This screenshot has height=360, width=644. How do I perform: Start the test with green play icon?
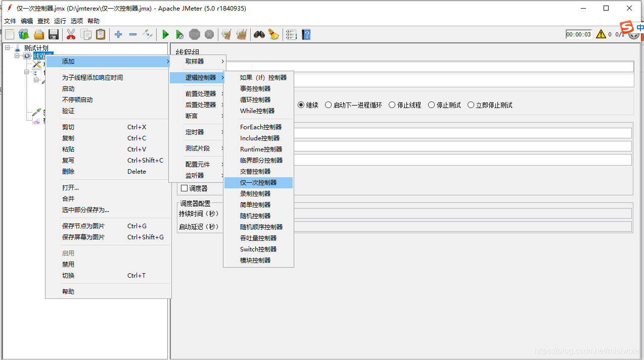165,34
